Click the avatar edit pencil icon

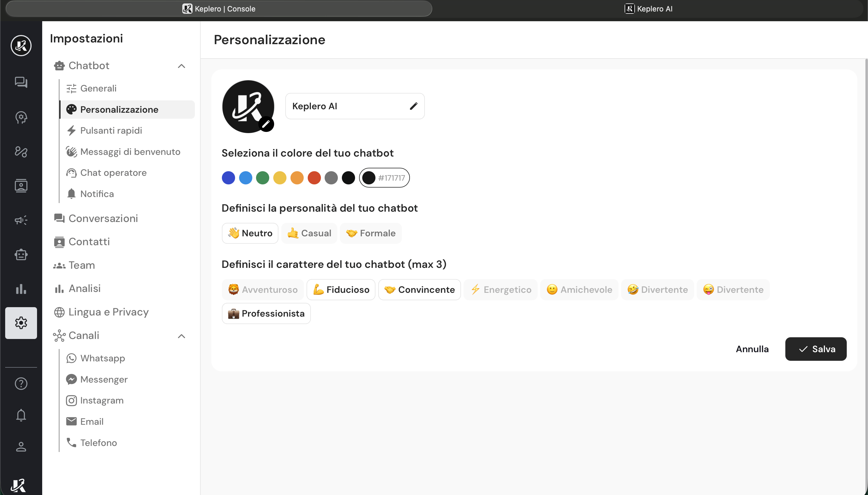266,124
